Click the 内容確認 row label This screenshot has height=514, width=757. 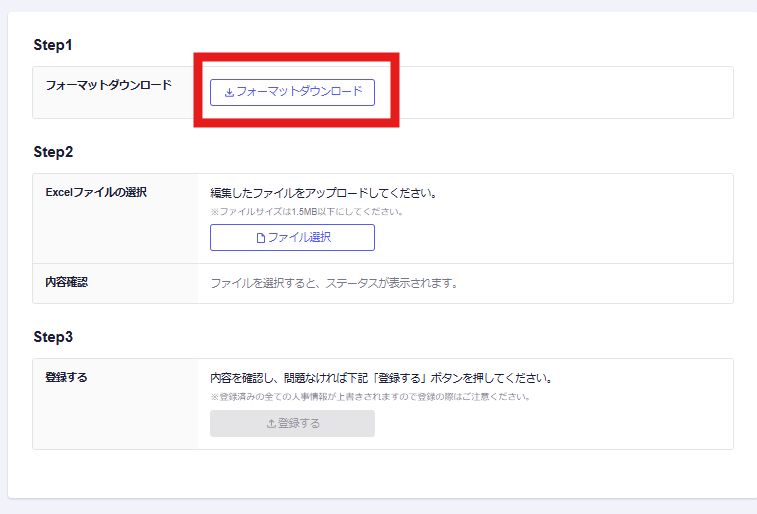pyautogui.click(x=66, y=282)
